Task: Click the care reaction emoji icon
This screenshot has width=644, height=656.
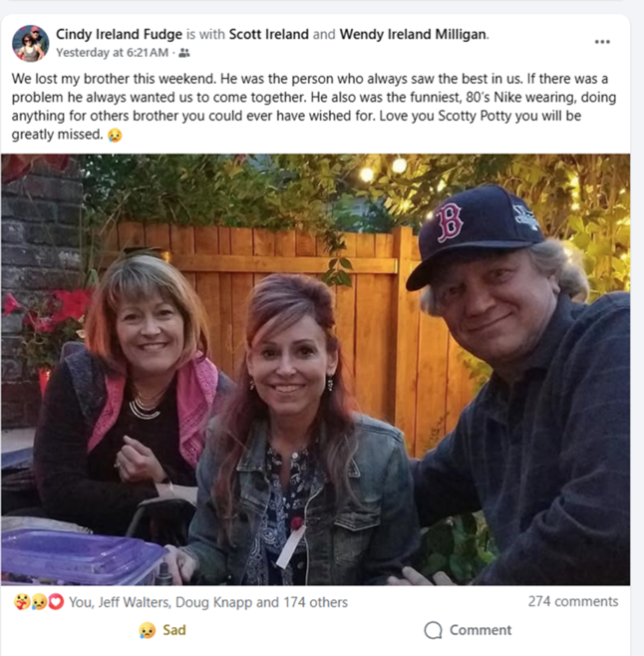Action: pyautogui.click(x=21, y=602)
